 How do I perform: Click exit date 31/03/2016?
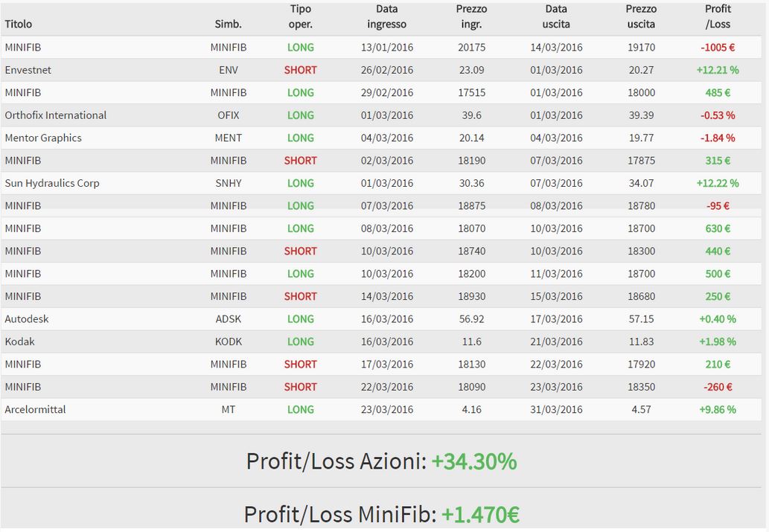tap(556, 409)
